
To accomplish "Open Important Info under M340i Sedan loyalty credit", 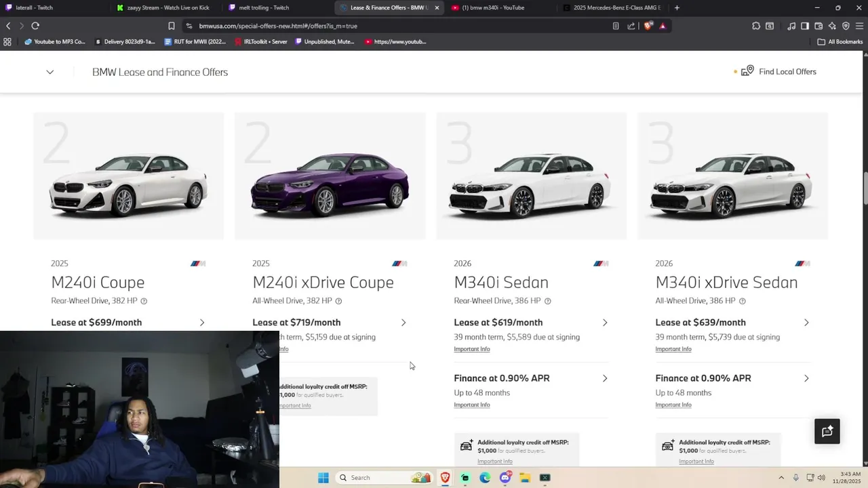I will (494, 462).
